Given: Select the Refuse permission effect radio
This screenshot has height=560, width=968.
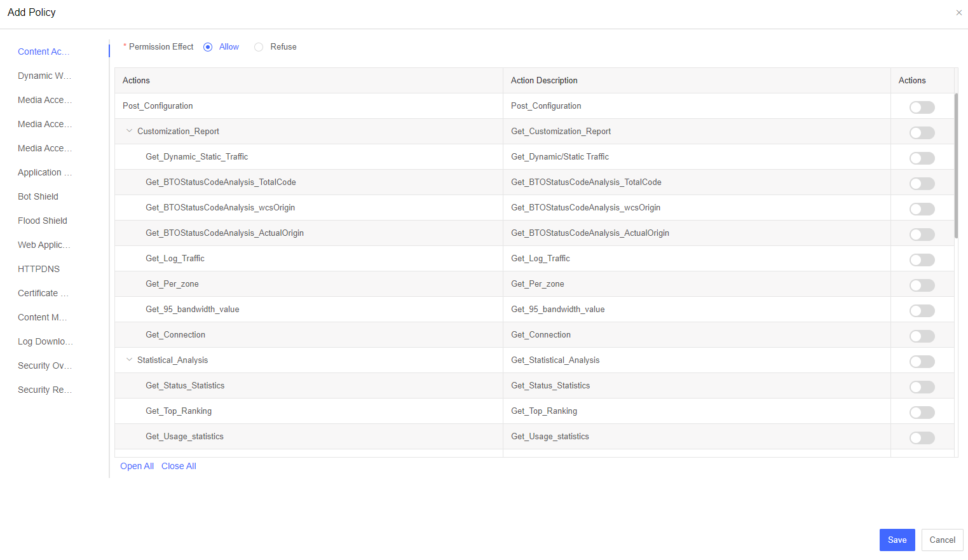Looking at the screenshot, I should click(259, 47).
